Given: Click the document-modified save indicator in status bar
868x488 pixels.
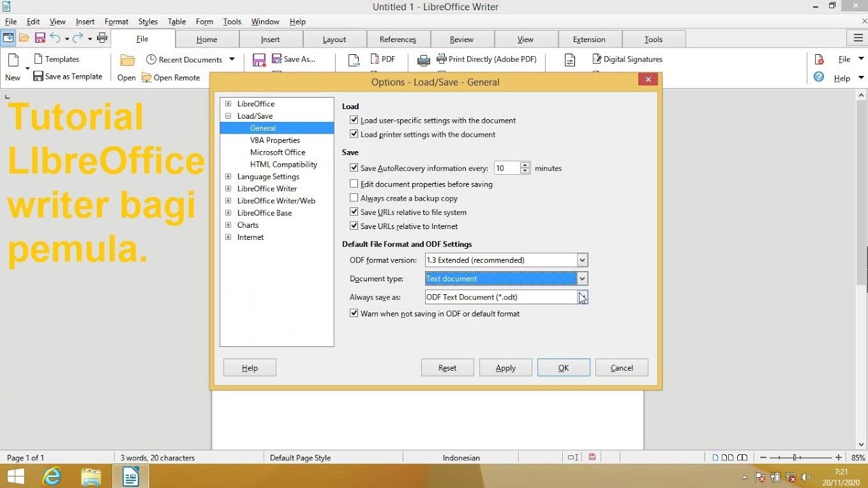Looking at the screenshot, I should (x=592, y=457).
